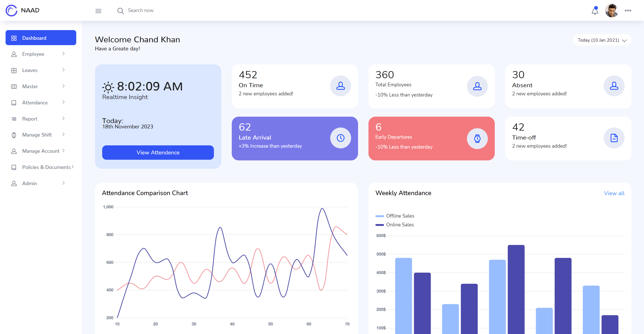Screen dimensions: 644x334
Task: Click the Admin person icon in sidebar
Action: tap(14, 184)
